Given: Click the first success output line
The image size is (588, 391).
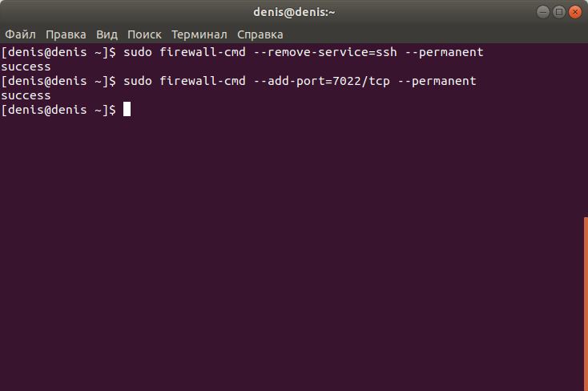Looking at the screenshot, I should [26, 67].
